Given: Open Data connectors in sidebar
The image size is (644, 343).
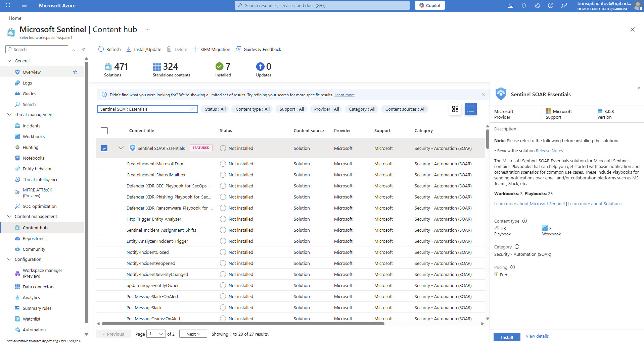Looking at the screenshot, I should point(38,287).
